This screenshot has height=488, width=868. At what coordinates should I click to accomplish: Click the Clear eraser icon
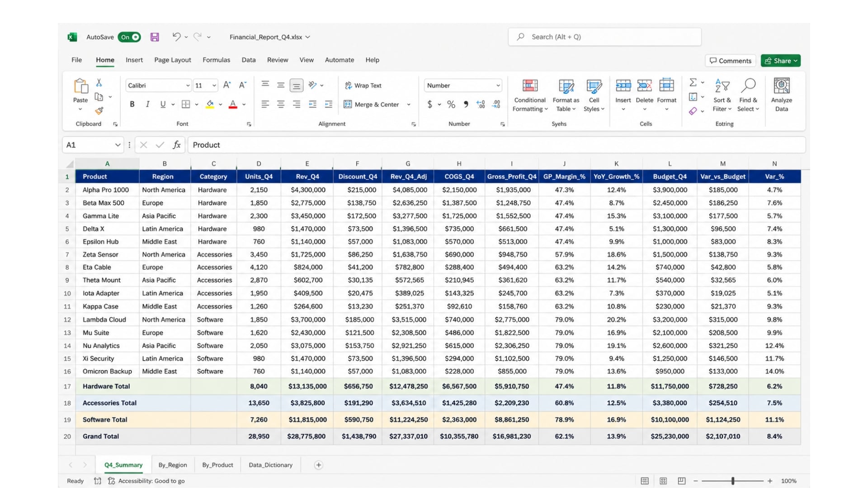693,111
